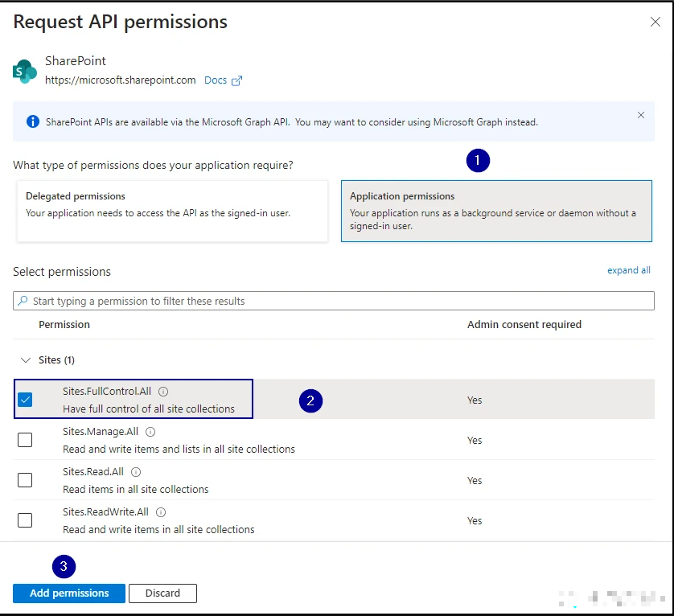Viewport: 674px width, 616px height.
Task: Tick the Sites.ReadWrite.All checkbox
Action: [x=25, y=520]
